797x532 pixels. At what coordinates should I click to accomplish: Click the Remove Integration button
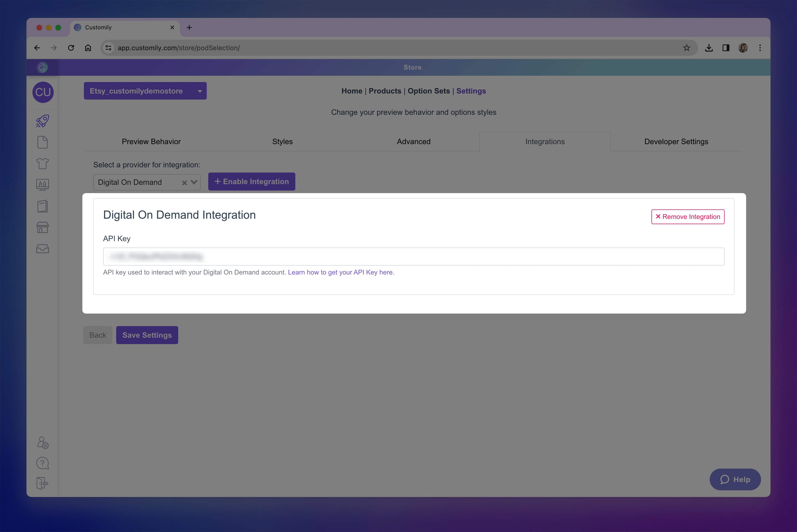click(687, 217)
